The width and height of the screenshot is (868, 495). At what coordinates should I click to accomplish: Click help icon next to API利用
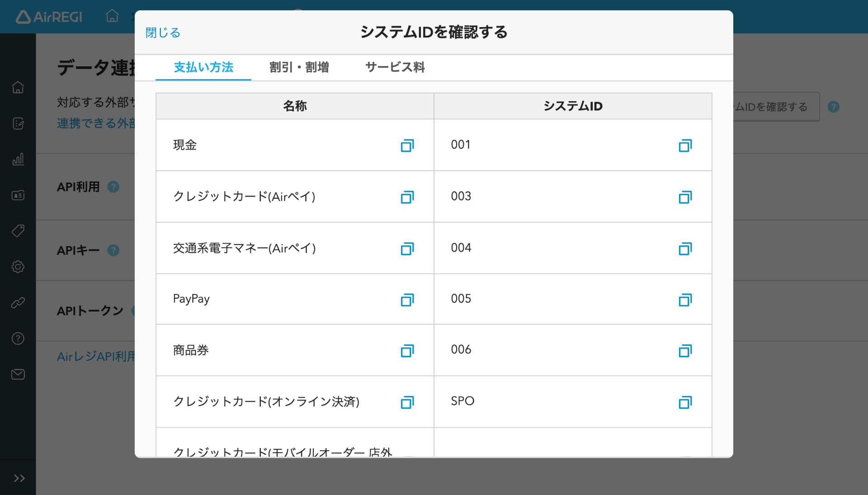click(113, 187)
